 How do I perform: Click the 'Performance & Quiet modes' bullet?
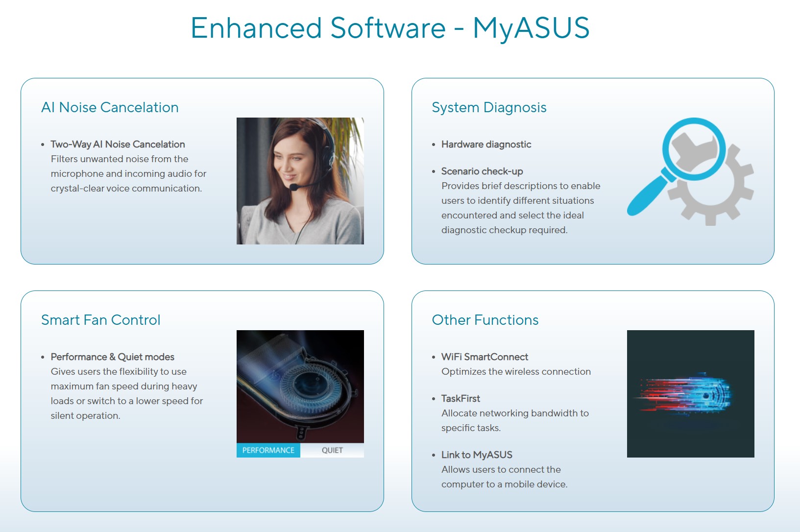coord(112,357)
